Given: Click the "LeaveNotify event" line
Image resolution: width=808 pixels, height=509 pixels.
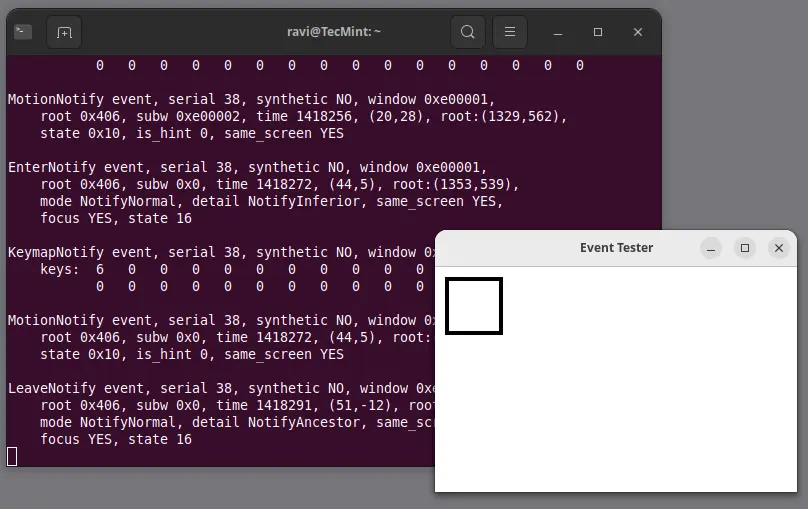Looking at the screenshot, I should 222,388.
